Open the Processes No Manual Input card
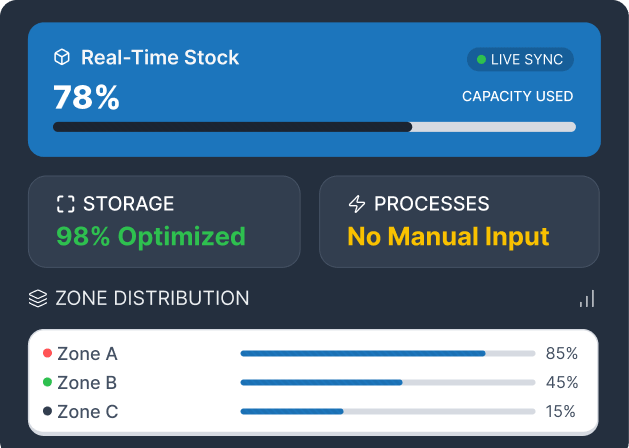 (459, 221)
